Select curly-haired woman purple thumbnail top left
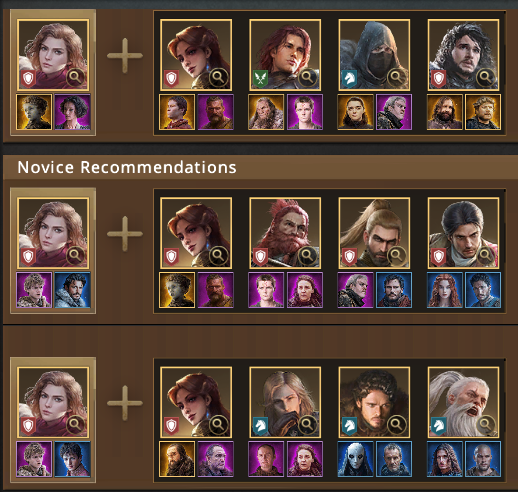Viewport: 518px width, 492px height. click(72, 112)
